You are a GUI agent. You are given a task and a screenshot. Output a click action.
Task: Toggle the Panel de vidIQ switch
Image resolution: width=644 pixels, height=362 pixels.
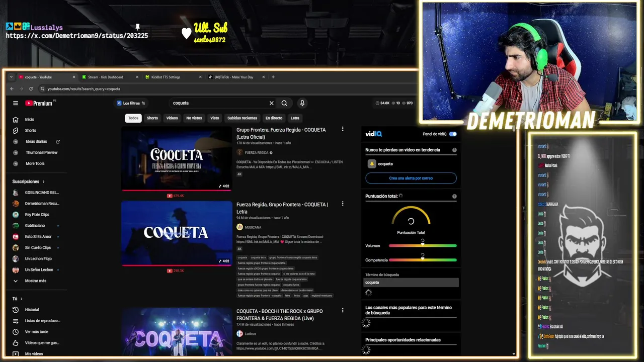click(x=453, y=134)
